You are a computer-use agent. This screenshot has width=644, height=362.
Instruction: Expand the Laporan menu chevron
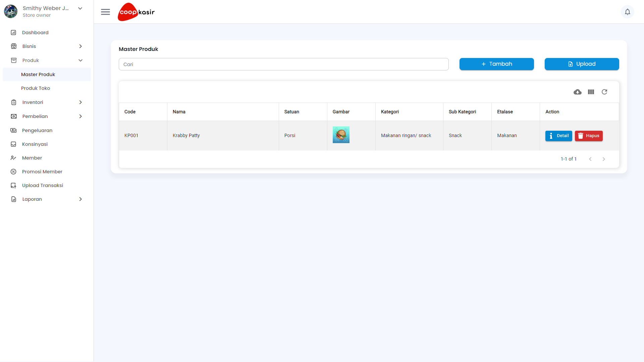point(80,199)
